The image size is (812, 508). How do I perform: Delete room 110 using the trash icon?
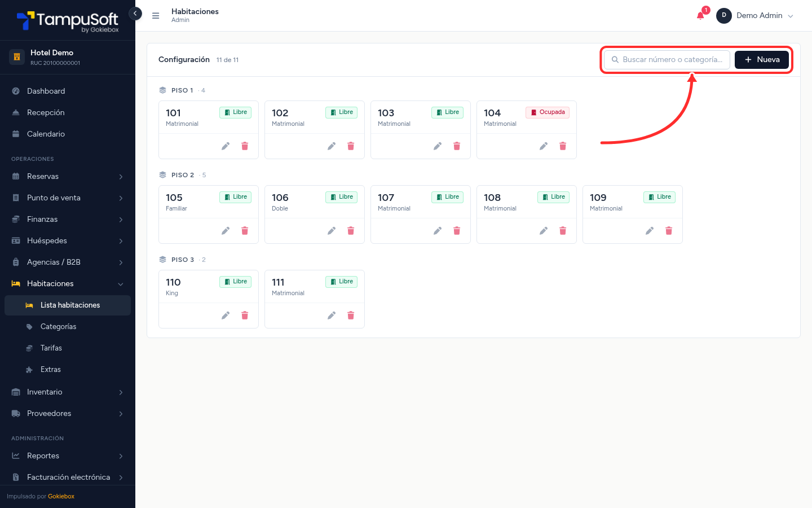[x=245, y=316]
